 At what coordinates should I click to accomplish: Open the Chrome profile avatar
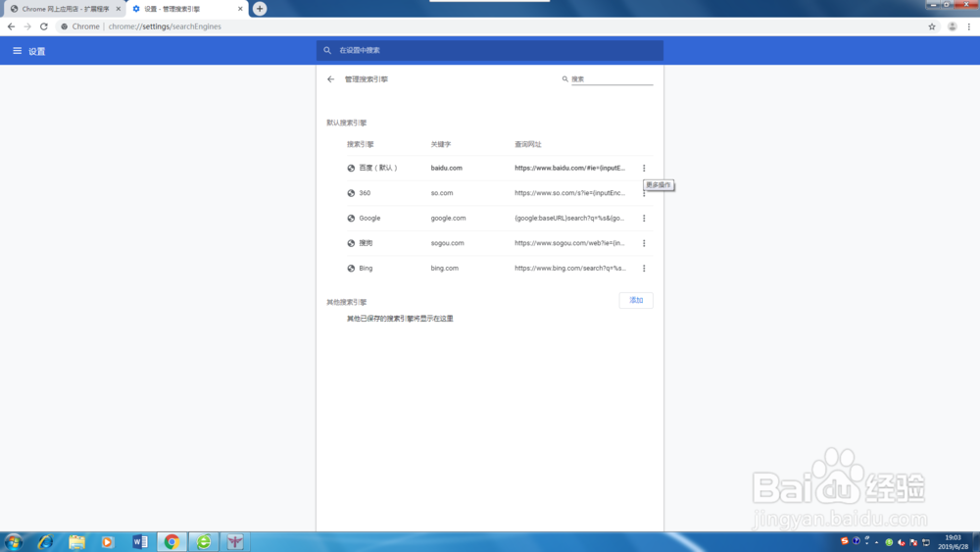click(x=952, y=26)
